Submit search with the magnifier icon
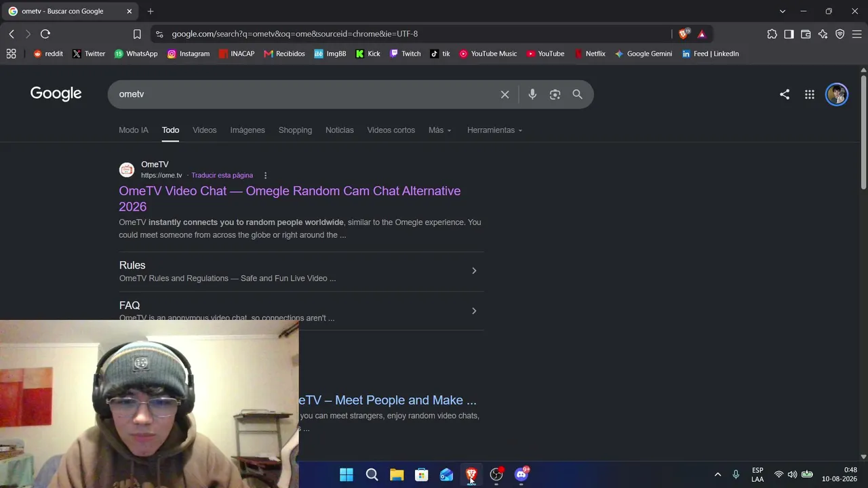 (577, 94)
